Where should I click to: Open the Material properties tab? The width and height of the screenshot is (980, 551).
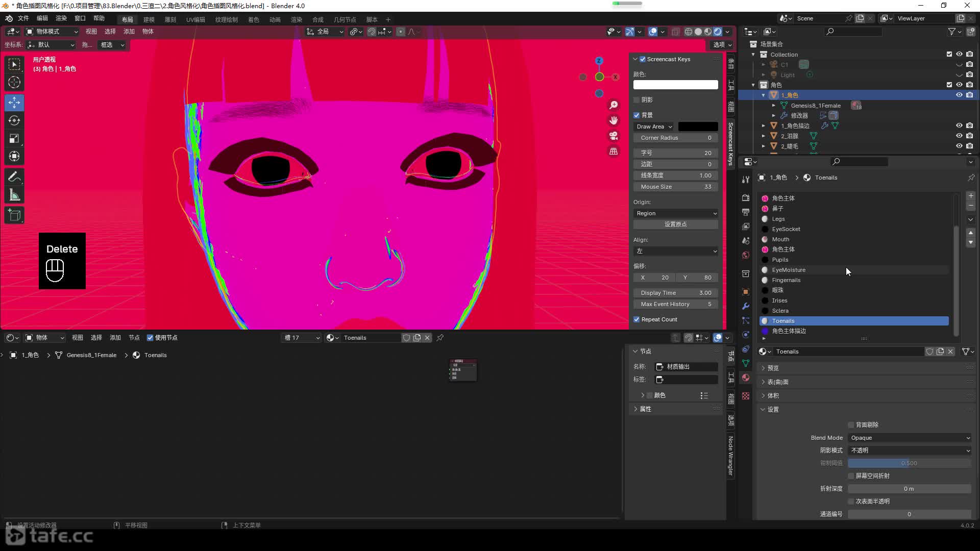[x=746, y=378]
